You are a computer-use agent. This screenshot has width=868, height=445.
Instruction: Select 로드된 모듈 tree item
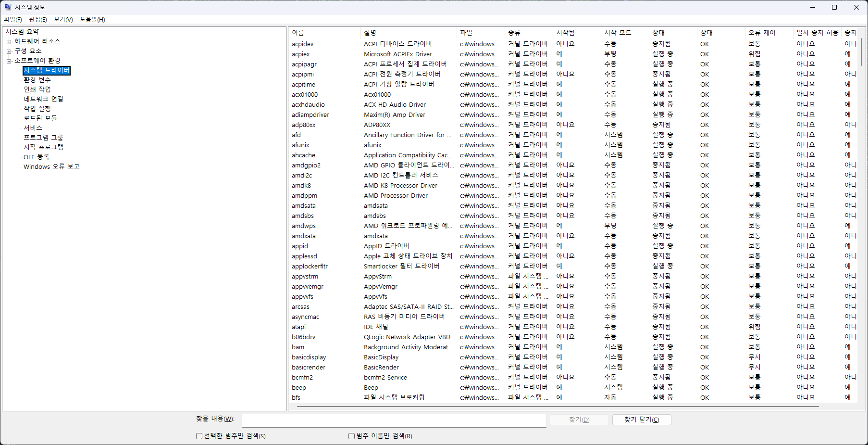[x=40, y=118]
